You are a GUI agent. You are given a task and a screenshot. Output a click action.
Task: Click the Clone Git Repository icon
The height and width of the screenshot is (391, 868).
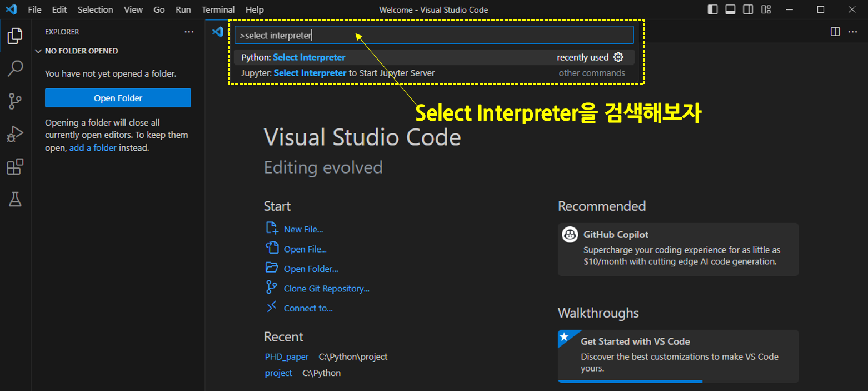click(x=272, y=288)
